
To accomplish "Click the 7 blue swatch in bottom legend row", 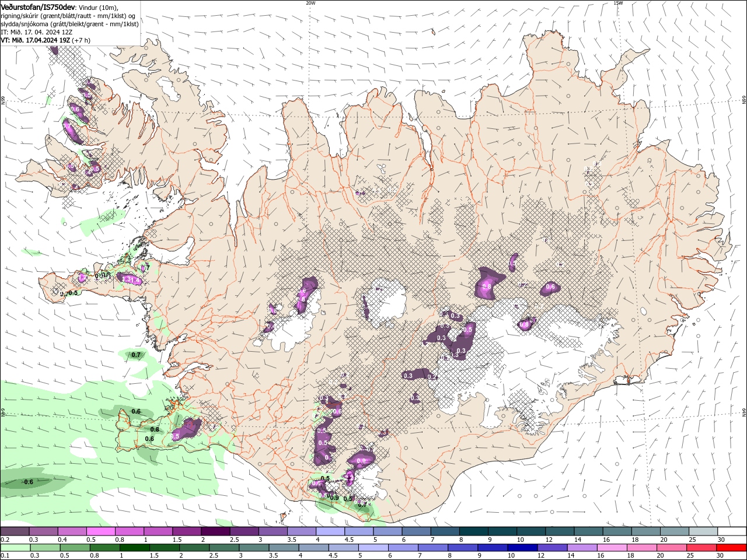I will 433,548.
